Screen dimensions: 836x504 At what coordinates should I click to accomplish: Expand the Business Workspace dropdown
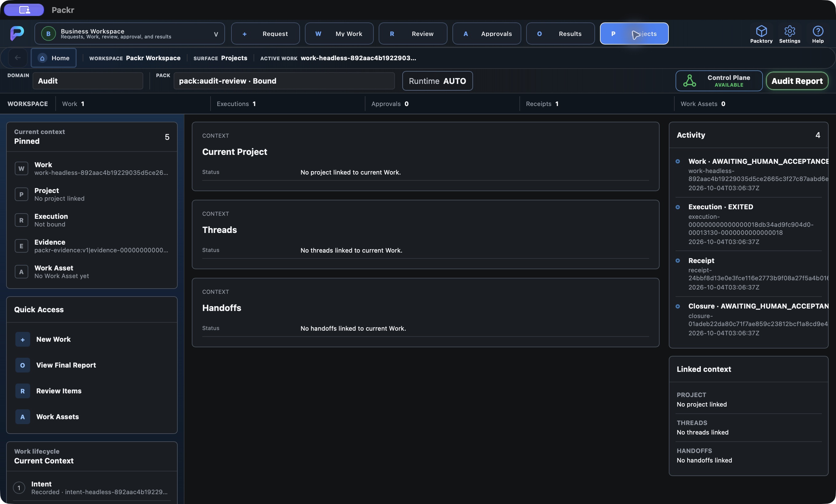(130, 33)
